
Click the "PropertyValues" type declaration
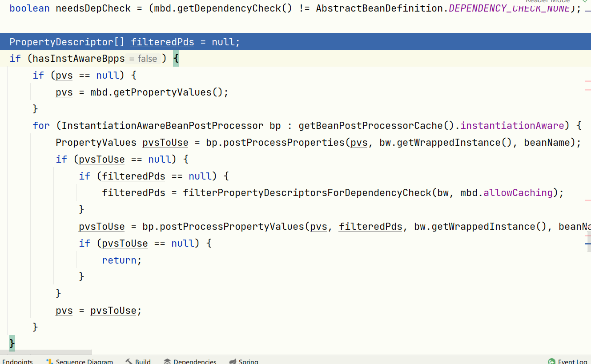click(96, 143)
